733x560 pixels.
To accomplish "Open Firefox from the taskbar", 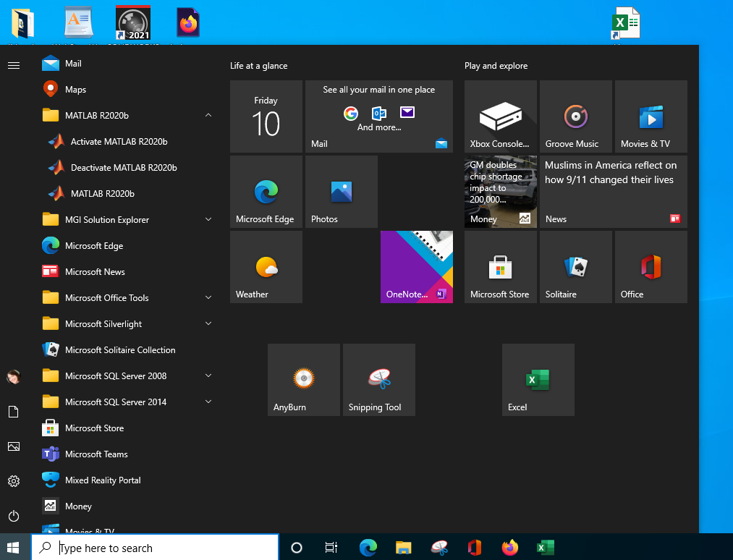I will tap(510, 548).
